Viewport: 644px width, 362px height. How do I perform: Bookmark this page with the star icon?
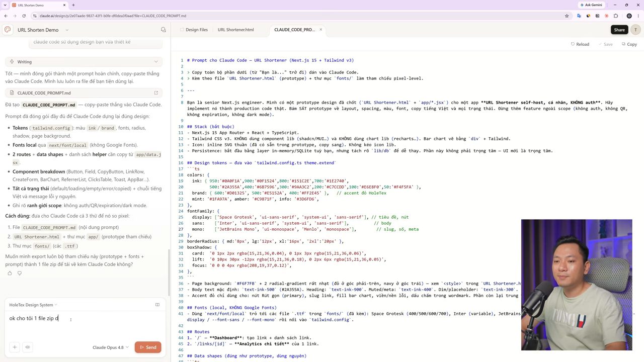567,16
